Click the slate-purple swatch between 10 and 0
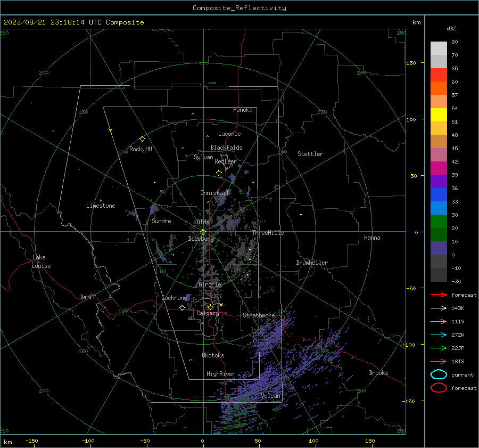The height and width of the screenshot is (448, 479). (x=439, y=248)
